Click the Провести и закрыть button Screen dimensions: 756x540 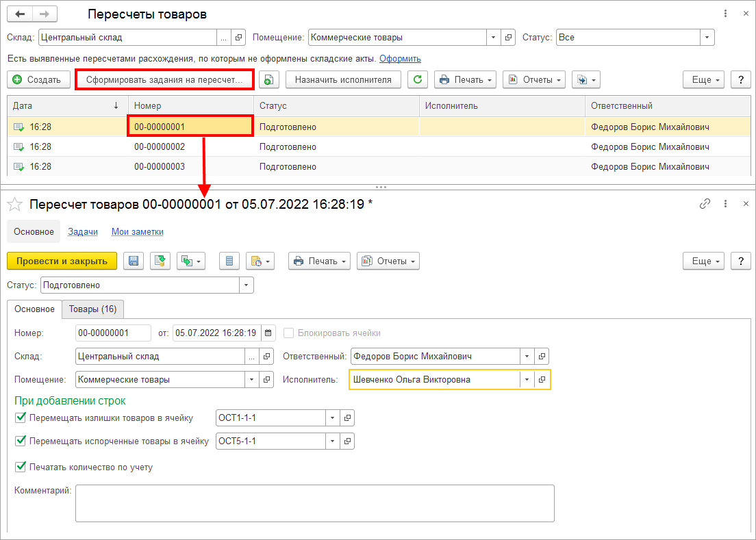click(62, 261)
